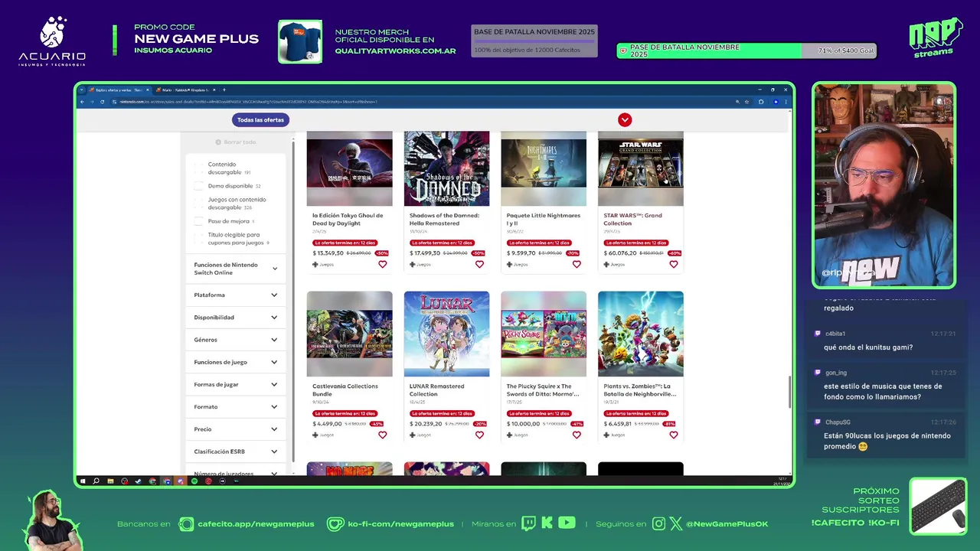Heart the STAR WARS Grand Collection card
Image resolution: width=980 pixels, height=551 pixels.
pos(674,264)
